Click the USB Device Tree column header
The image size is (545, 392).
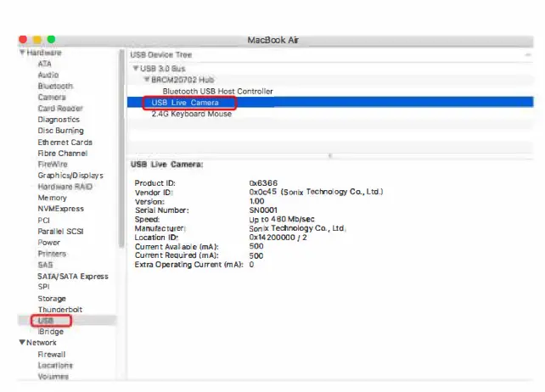coord(161,53)
